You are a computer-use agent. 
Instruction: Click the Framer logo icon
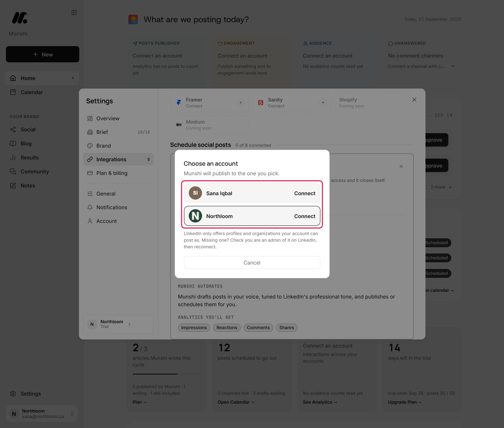(179, 103)
